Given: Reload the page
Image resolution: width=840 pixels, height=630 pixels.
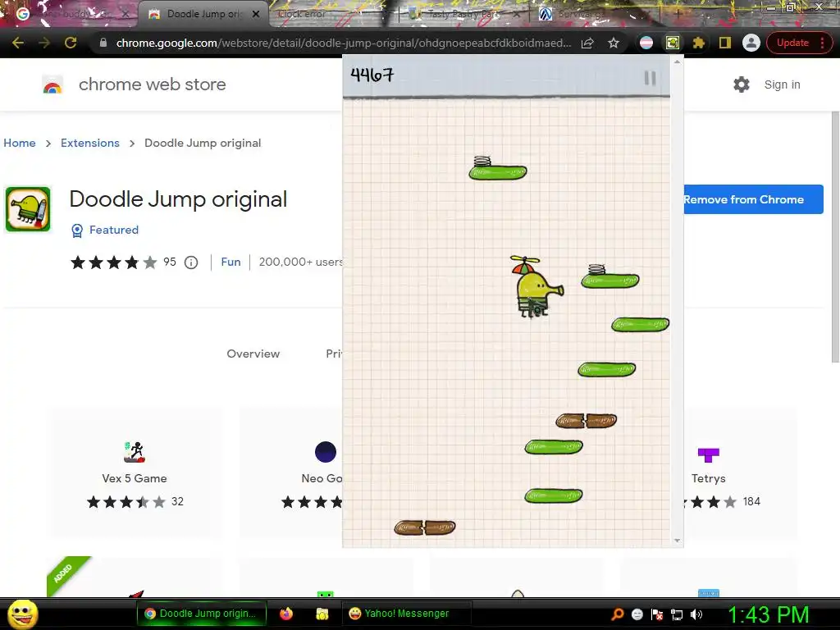Looking at the screenshot, I should (x=71, y=43).
